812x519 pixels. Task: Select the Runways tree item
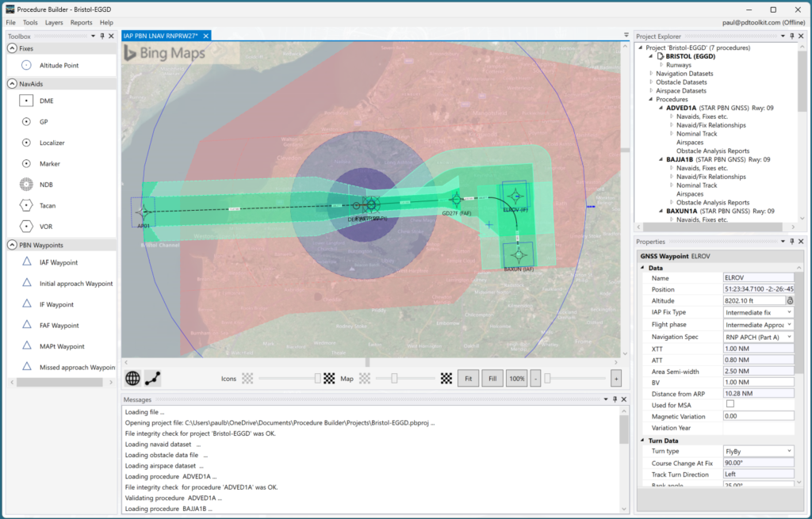(679, 65)
